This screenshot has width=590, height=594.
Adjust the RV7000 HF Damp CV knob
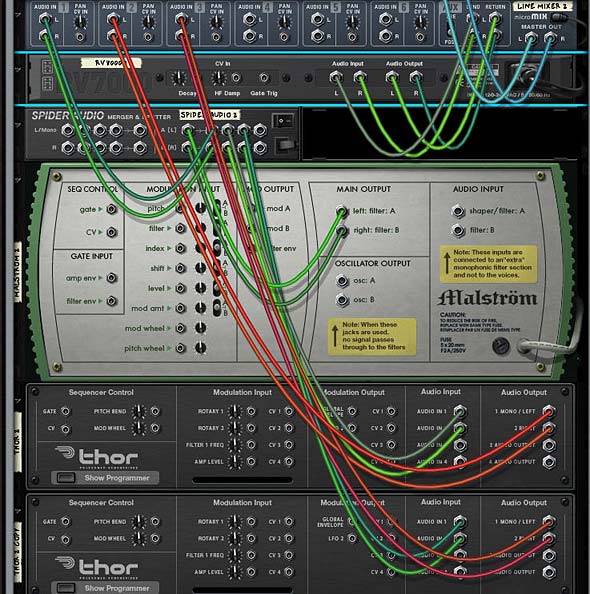[219, 78]
